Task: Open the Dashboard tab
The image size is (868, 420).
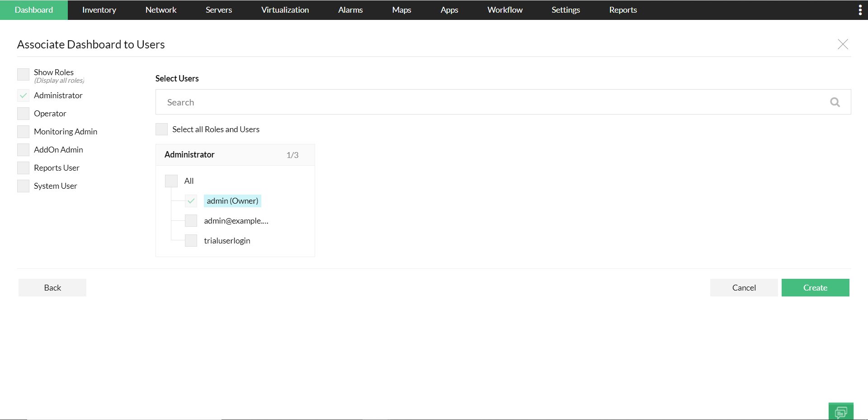Action: tap(34, 10)
